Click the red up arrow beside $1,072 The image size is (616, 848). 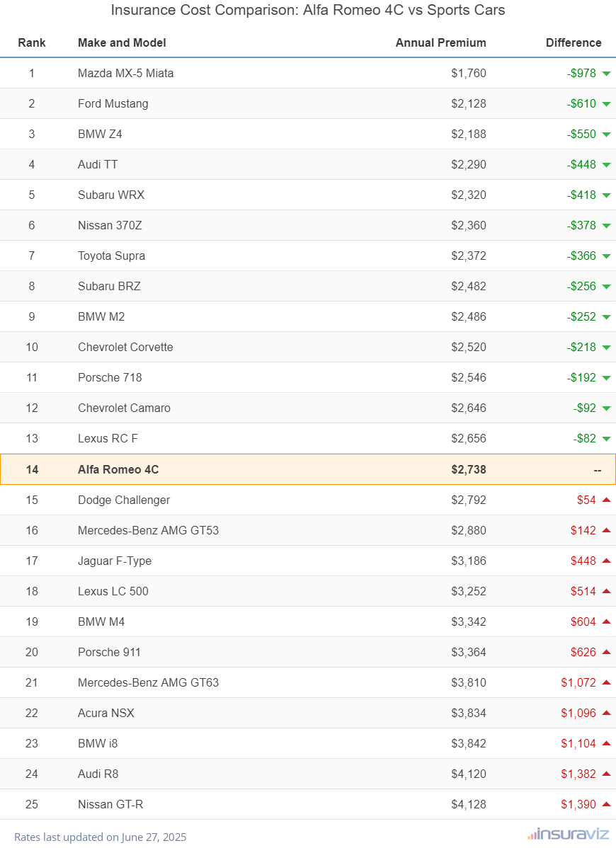point(606,682)
